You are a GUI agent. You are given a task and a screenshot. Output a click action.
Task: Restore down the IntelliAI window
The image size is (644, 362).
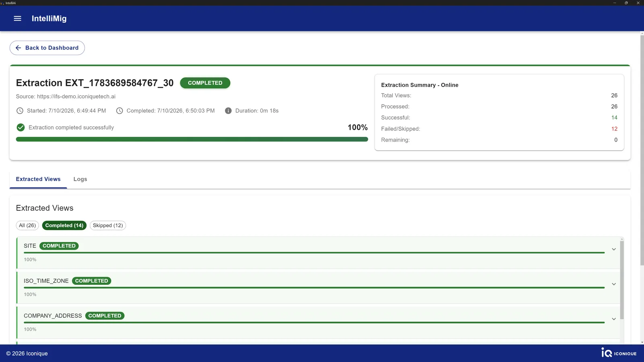[x=626, y=3]
